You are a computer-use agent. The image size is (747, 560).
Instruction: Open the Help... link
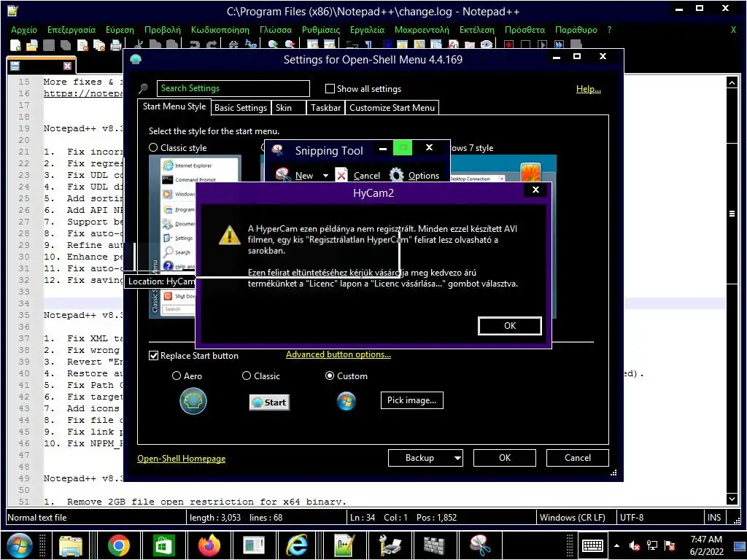pos(589,88)
